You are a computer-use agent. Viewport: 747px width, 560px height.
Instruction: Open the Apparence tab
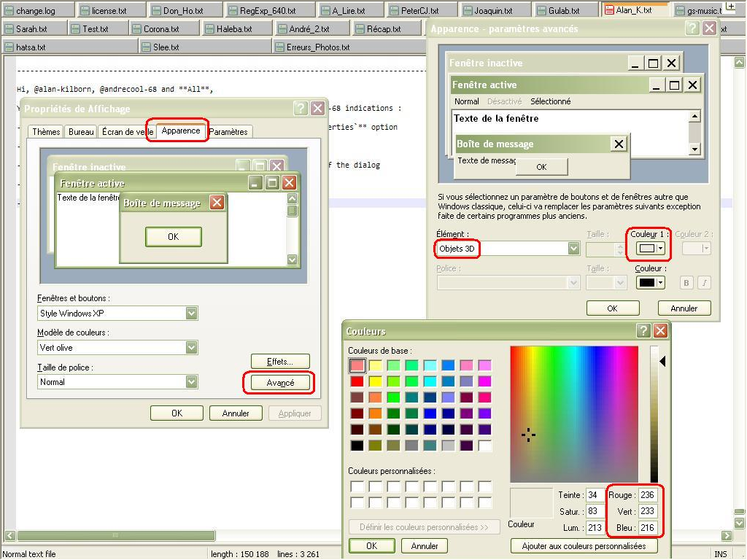point(181,131)
